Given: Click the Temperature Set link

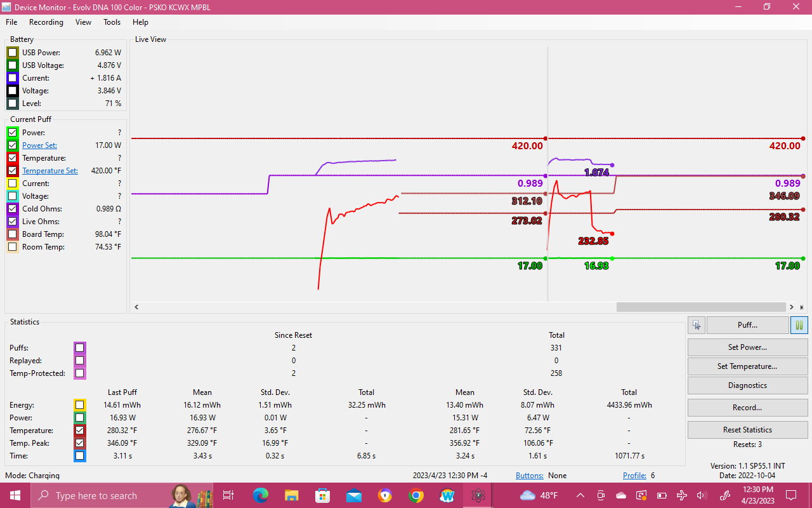Looking at the screenshot, I should [50, 171].
